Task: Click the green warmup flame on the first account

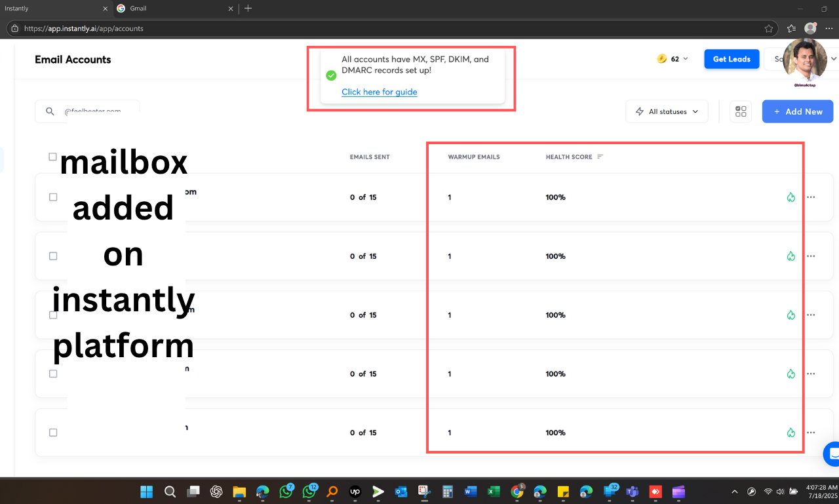Action: click(x=790, y=197)
